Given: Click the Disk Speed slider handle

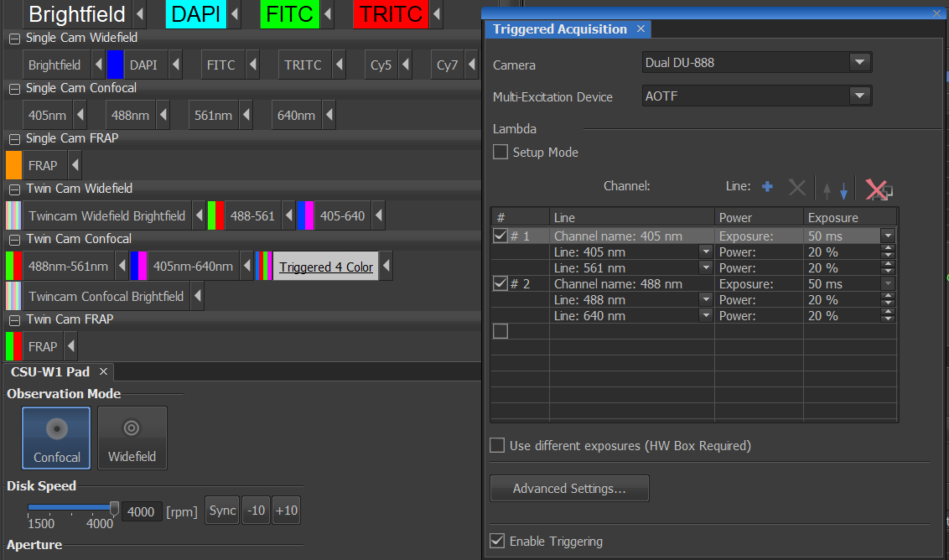Looking at the screenshot, I should click(115, 508).
